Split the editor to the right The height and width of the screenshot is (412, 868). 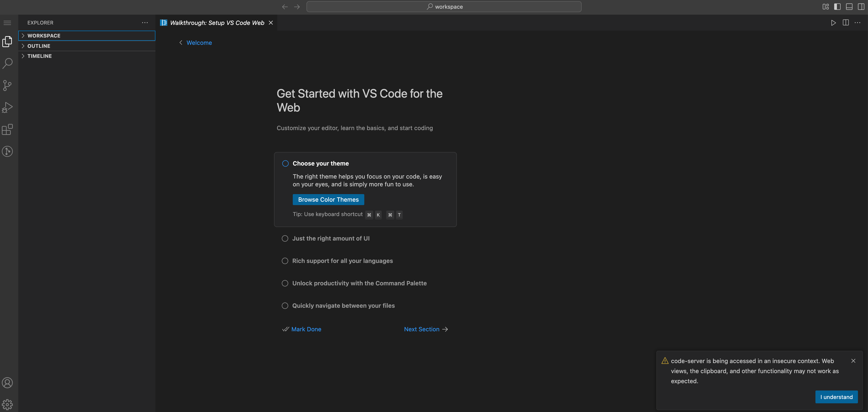point(846,23)
